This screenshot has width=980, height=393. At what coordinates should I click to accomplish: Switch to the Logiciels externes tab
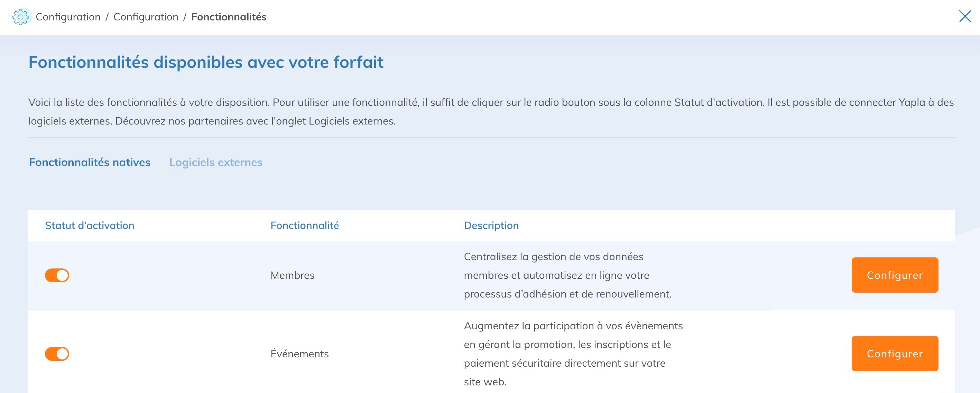[216, 162]
